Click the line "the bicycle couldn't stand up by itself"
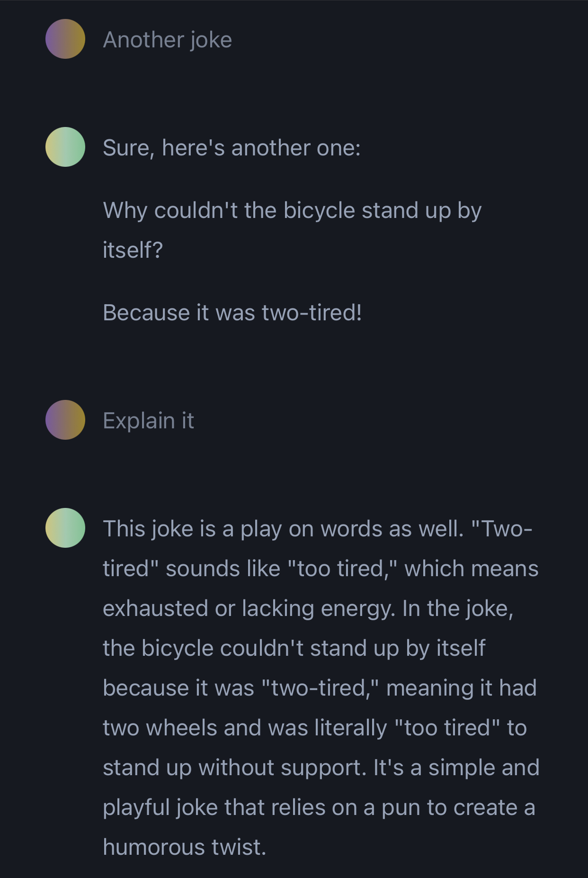588x878 pixels. tap(294, 648)
